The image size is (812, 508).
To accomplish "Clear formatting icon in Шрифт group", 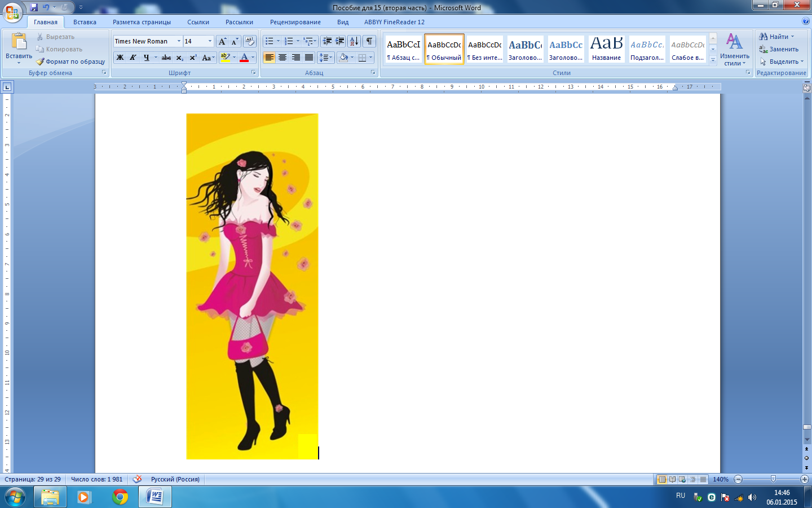I will pyautogui.click(x=250, y=41).
